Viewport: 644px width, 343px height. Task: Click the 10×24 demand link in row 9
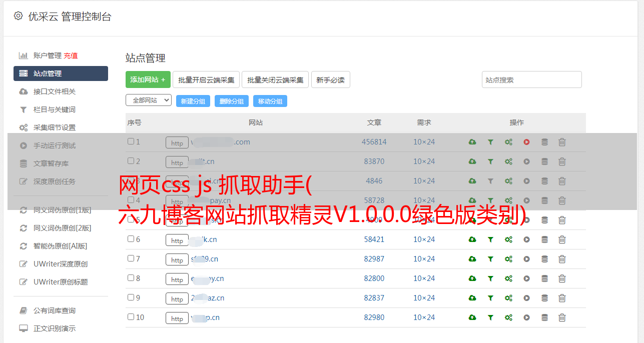(x=424, y=298)
